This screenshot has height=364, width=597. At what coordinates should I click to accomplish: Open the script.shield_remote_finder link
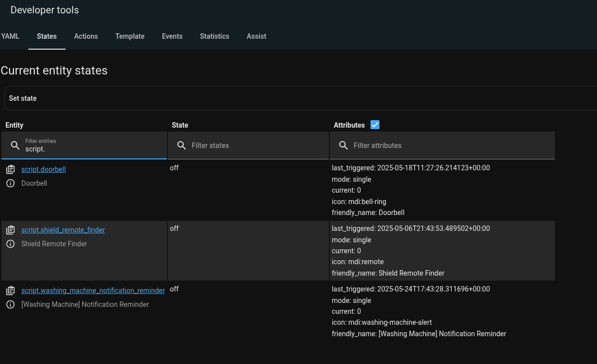(63, 230)
